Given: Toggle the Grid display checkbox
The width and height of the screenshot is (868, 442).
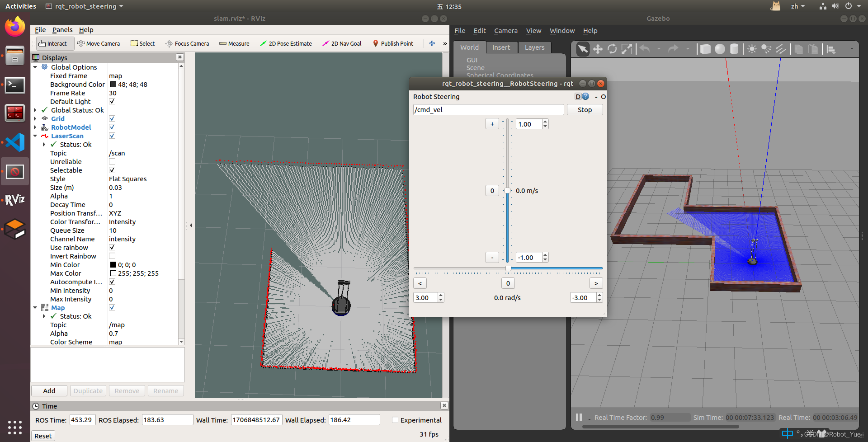Looking at the screenshot, I should tap(112, 118).
